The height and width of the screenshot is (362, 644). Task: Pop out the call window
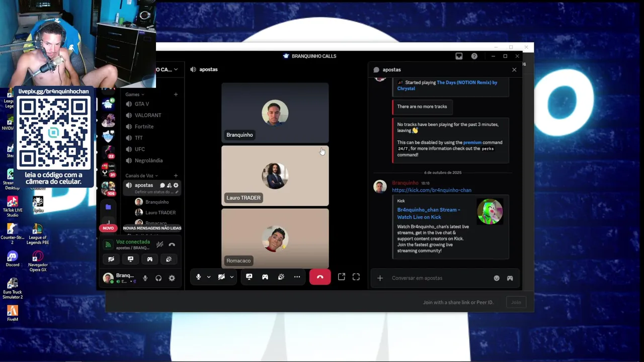342,277
